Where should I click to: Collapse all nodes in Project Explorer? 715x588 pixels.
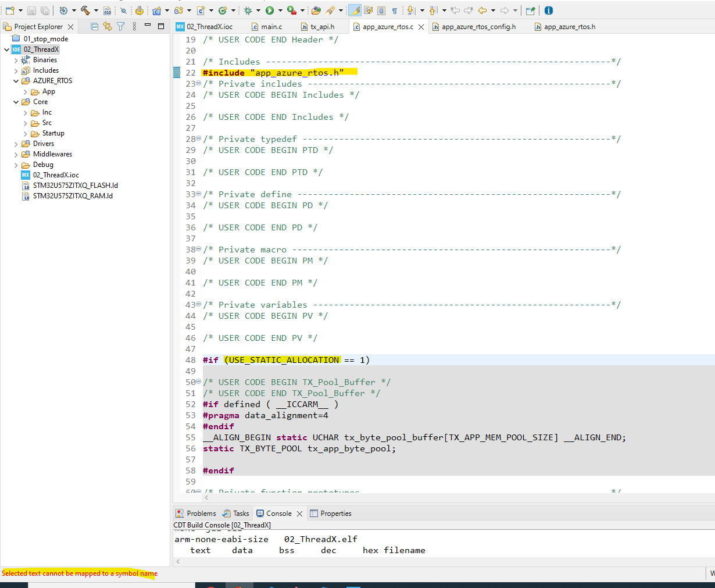tap(94, 26)
